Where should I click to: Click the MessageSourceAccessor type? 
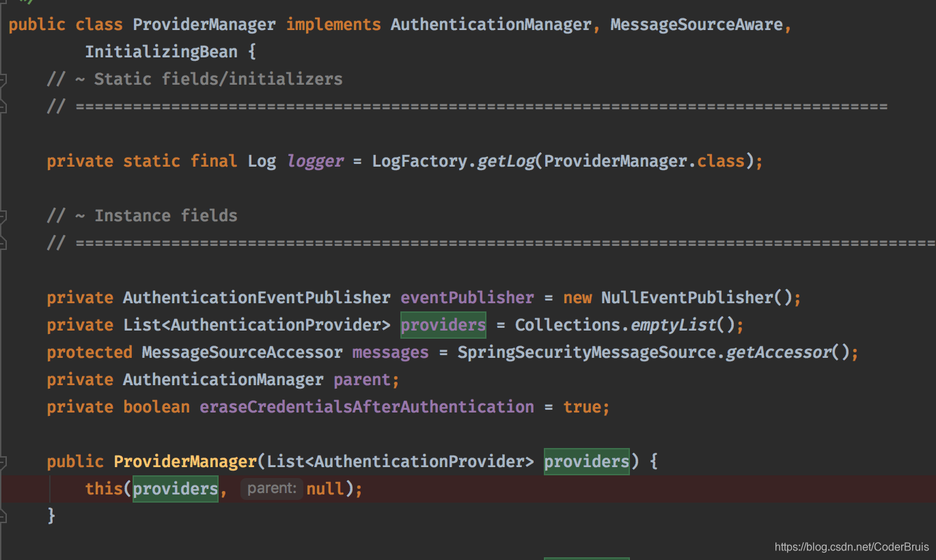click(243, 352)
